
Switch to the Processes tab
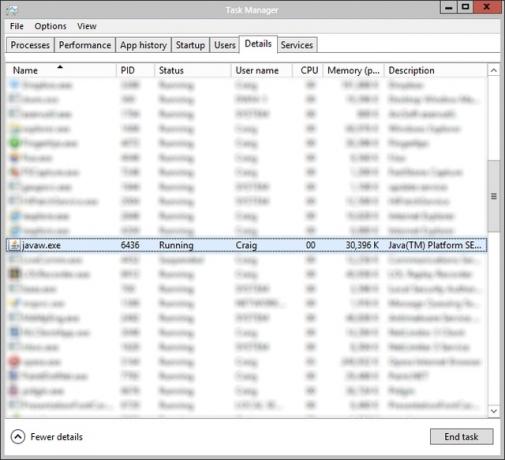tap(30, 45)
